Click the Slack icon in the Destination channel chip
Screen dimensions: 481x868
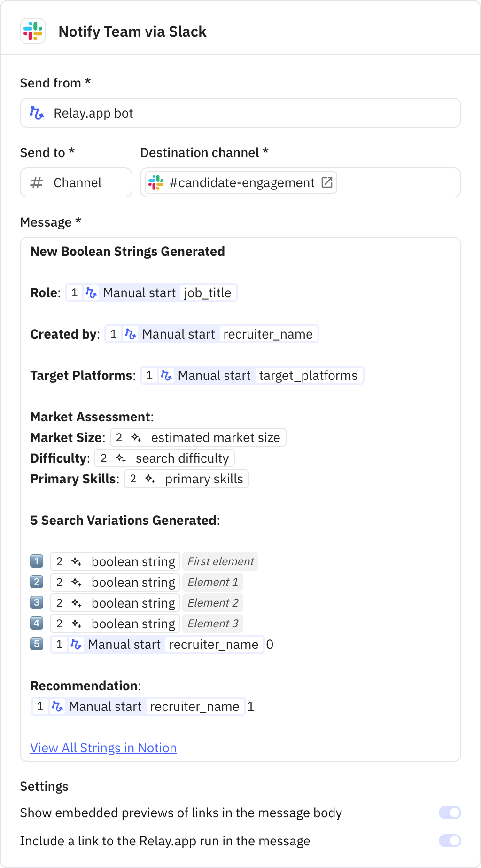pos(156,182)
